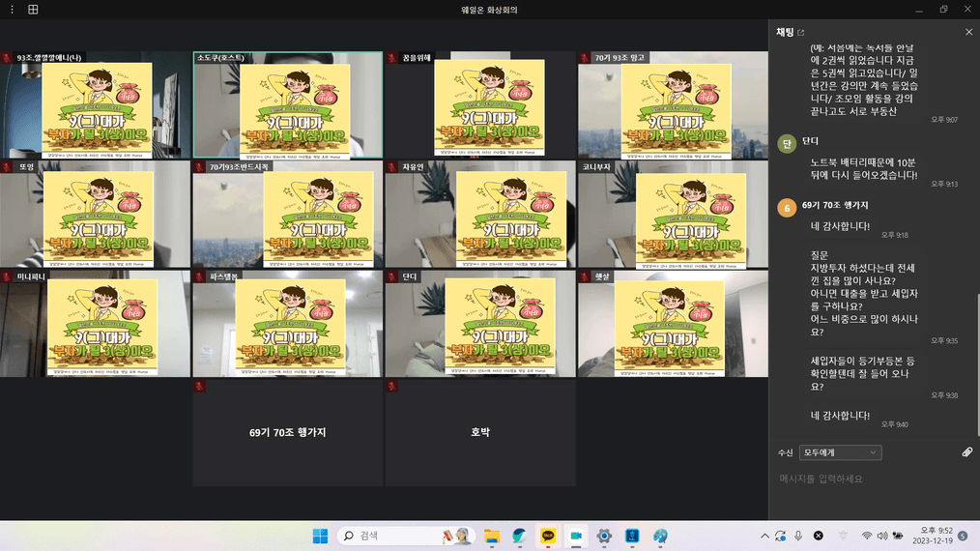Click the 미니피니 name label

pyautogui.click(x=31, y=276)
